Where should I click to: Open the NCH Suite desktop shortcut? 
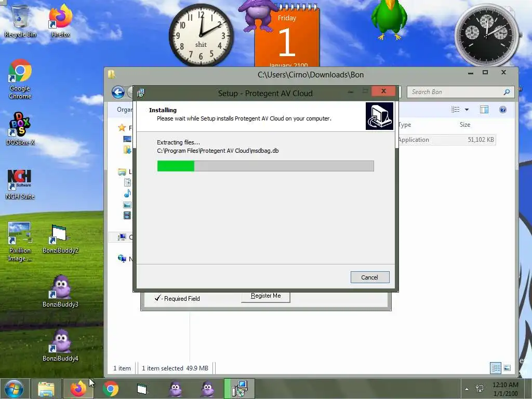[20, 184]
